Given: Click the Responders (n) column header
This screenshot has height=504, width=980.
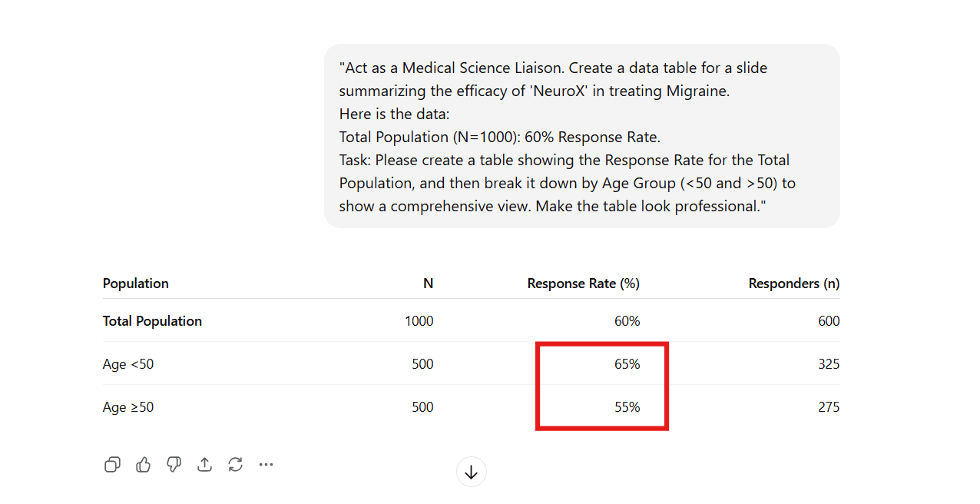Looking at the screenshot, I should [793, 283].
